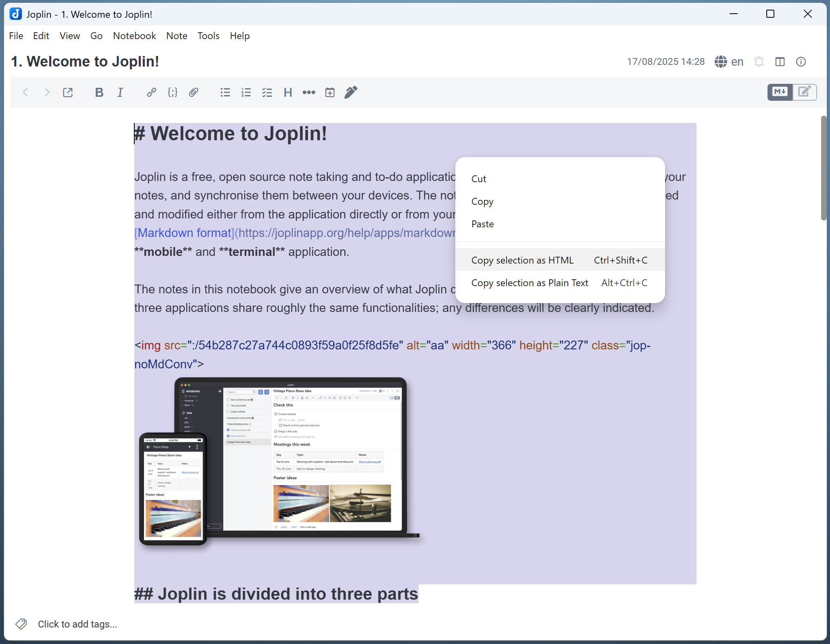Switch to Markdown editor mode
Viewport: 830px width, 644px height.
(780, 92)
